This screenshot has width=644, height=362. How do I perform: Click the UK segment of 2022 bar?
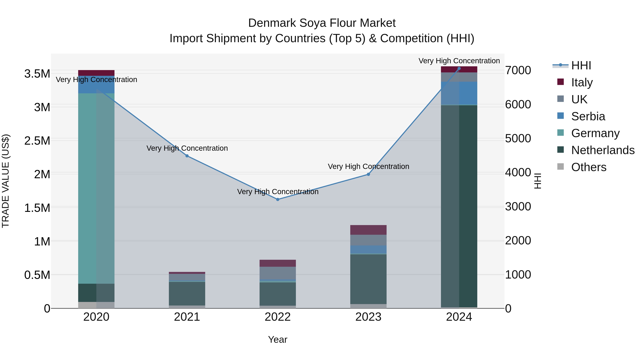click(278, 273)
